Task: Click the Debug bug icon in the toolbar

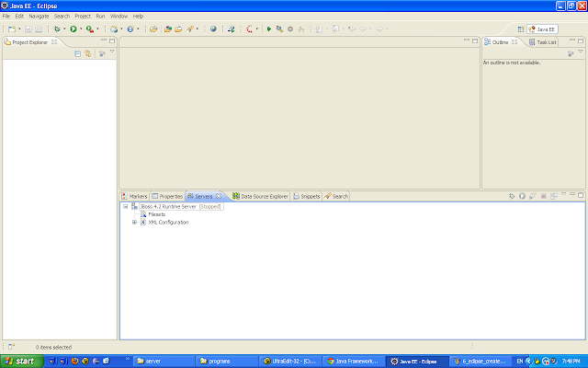Action: [57, 29]
